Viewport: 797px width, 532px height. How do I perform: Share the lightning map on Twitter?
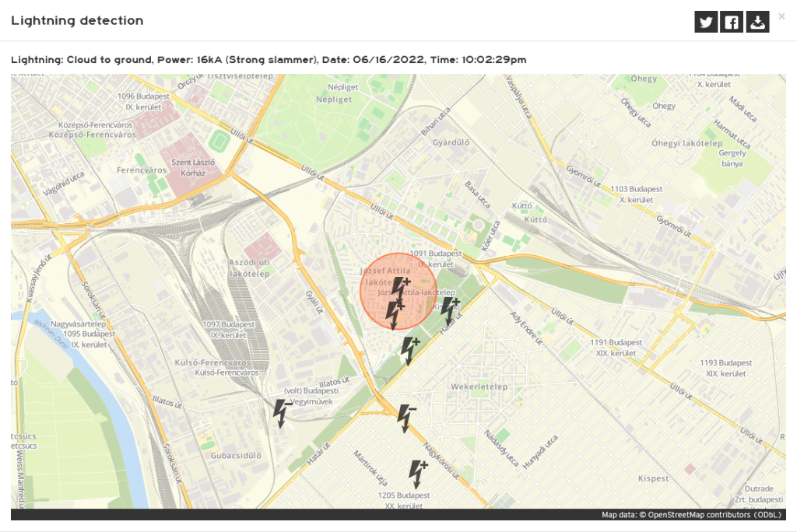point(706,22)
